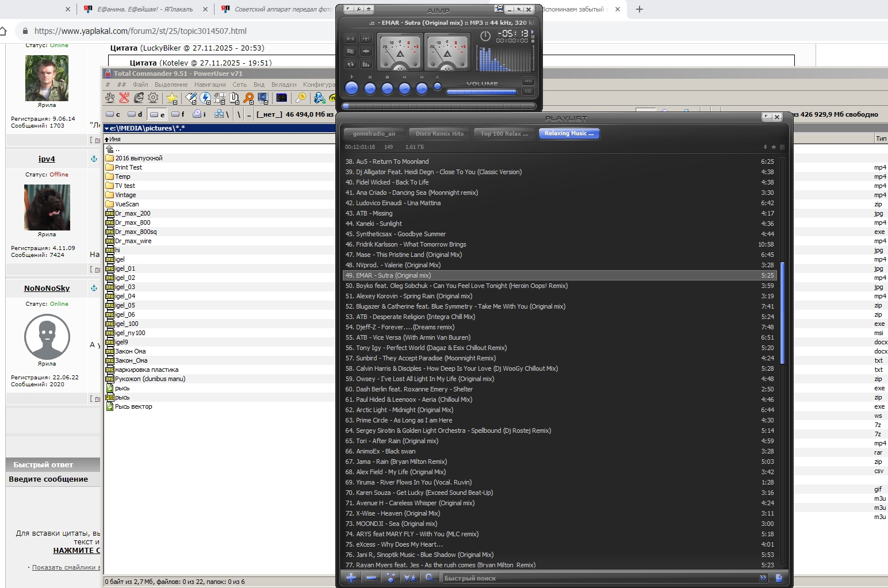Open the AIMP main menu arrow

pyautogui.click(x=349, y=9)
